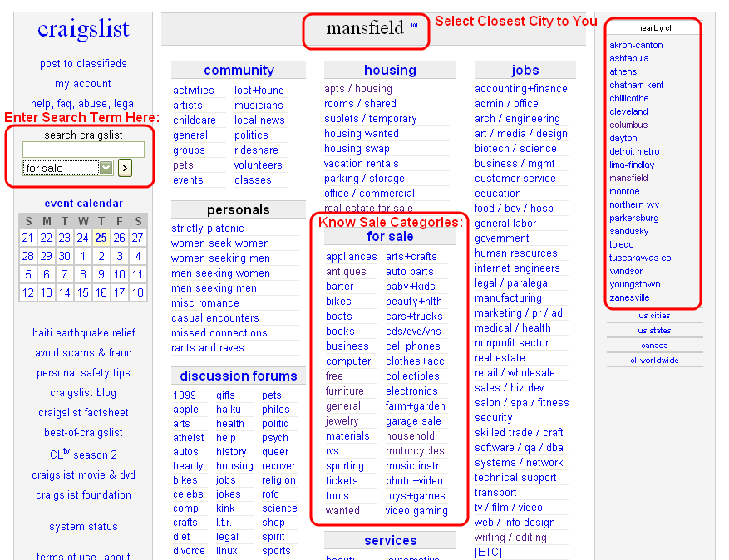Open cars+trucks for sale
Viewport: 729px width, 560px height.
click(x=414, y=317)
